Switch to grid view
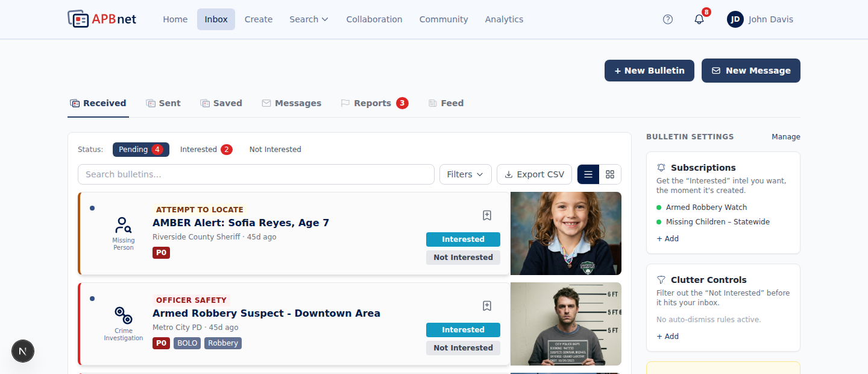Image resolution: width=868 pixels, height=374 pixels. pos(610,174)
